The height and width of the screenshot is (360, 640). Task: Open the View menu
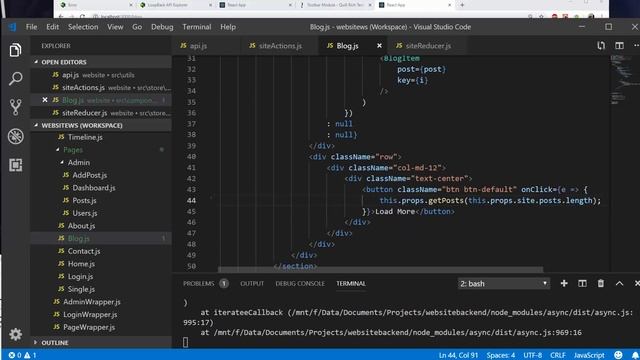[115, 27]
